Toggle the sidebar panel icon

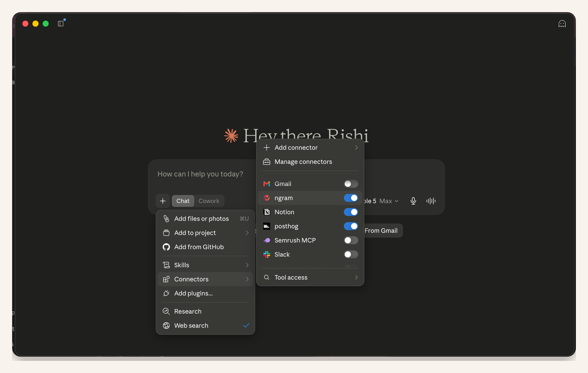tap(61, 24)
